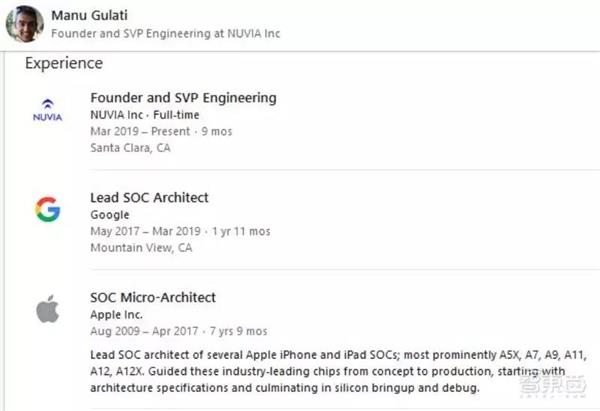
Task: Click the Experience section heading
Action: pos(64,63)
